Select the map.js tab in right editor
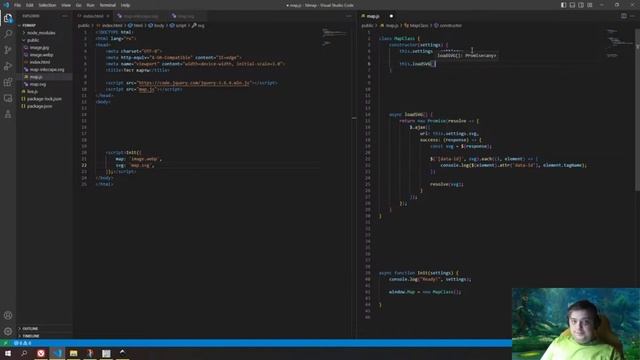Image resolution: width=640 pixels, height=360 pixels. 373,16
